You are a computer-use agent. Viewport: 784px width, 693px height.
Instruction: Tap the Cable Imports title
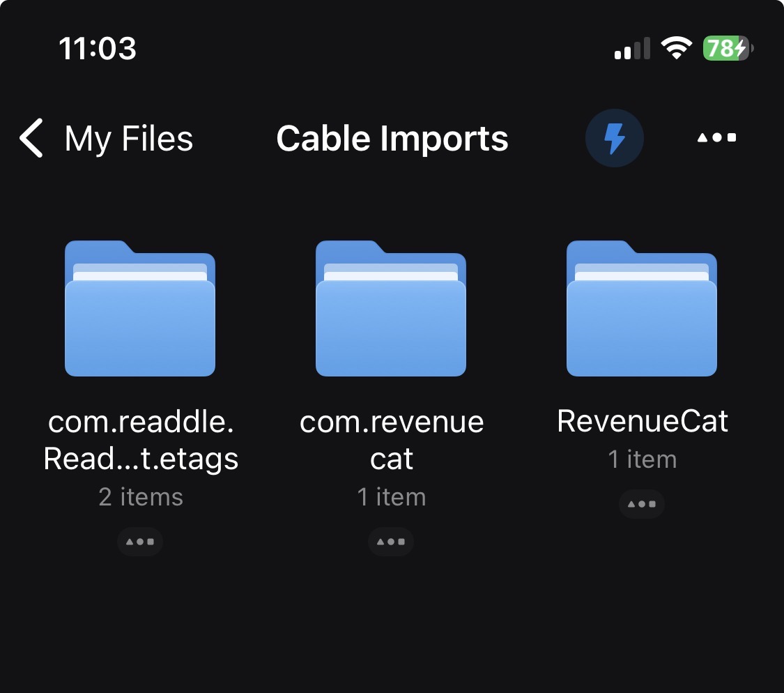[x=392, y=138]
